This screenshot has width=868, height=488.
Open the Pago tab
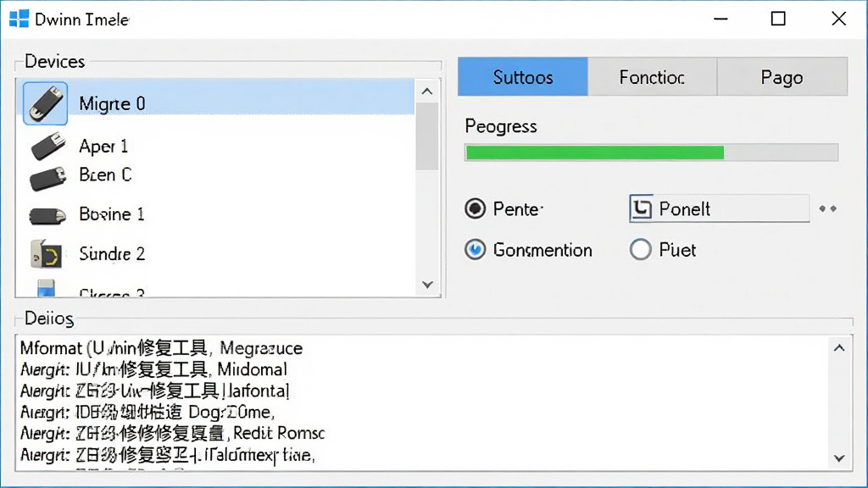(782, 77)
